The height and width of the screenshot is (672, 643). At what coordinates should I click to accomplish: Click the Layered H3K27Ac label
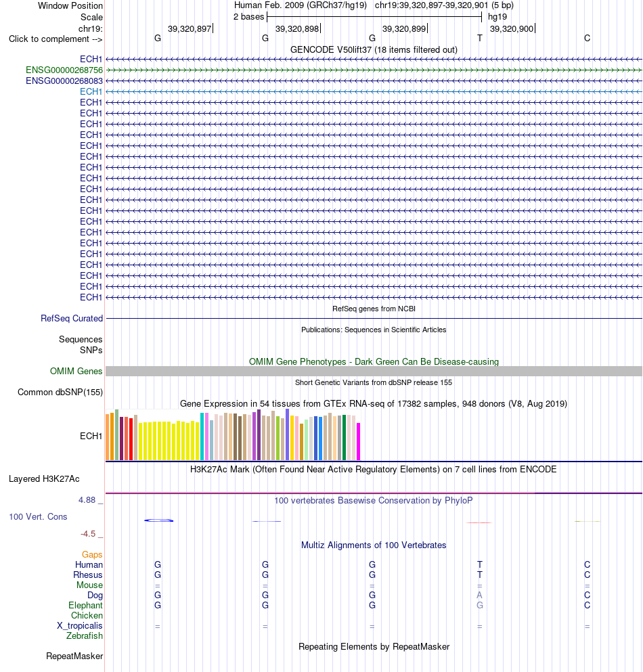(44, 478)
